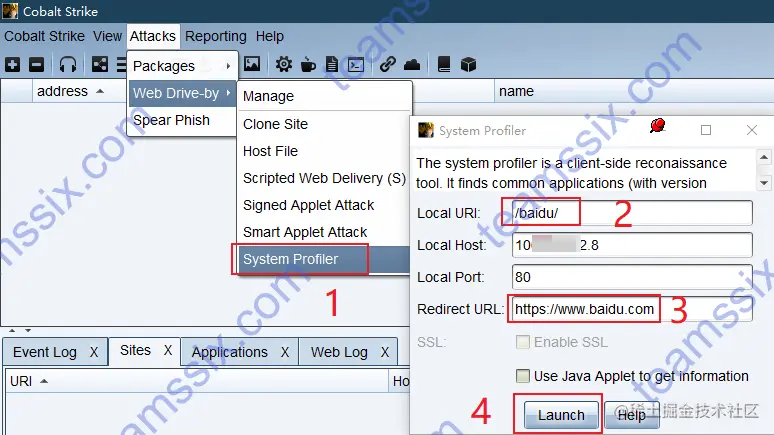Image resolution: width=774 pixels, height=435 pixels.
Task: Check Use Java Applet to get information
Action: [523, 376]
